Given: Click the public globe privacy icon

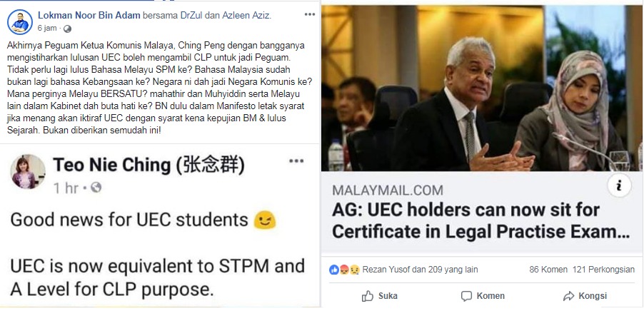Looking at the screenshot, I should [68, 29].
